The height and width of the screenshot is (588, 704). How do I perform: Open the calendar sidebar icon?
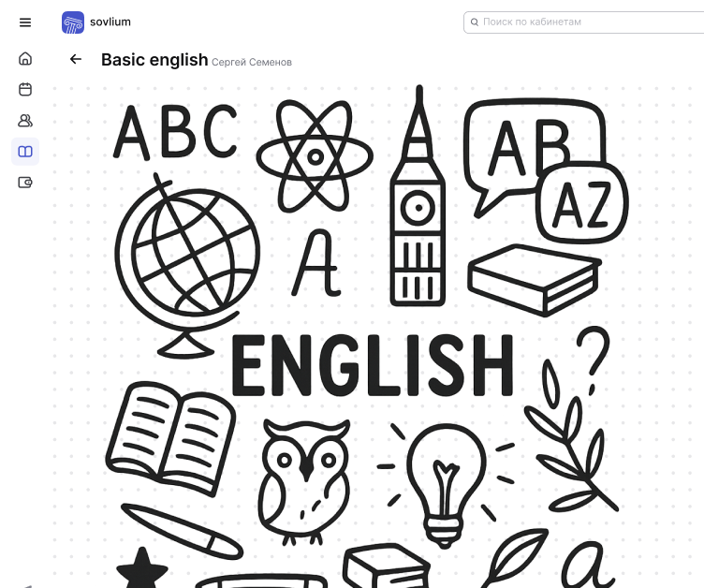(25, 89)
